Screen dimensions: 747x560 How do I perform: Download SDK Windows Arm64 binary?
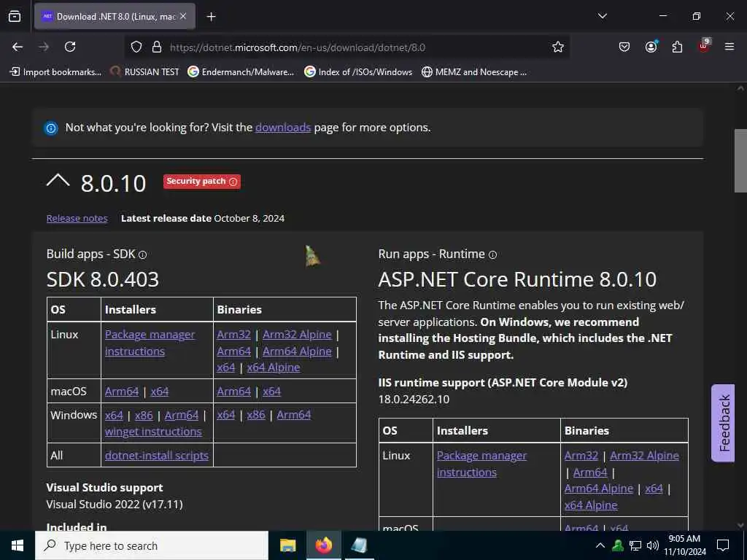(x=293, y=415)
